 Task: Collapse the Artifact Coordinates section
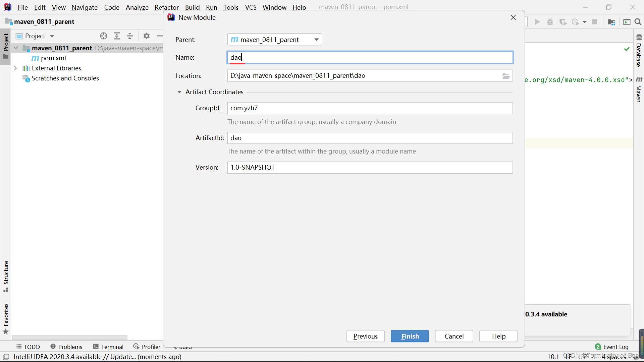pos(179,92)
